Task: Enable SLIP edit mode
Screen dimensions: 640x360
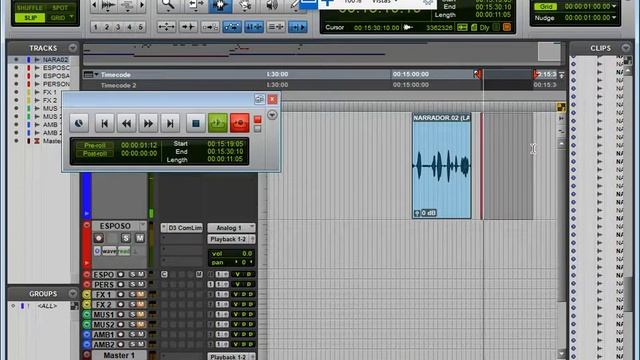Action: click(x=29, y=18)
